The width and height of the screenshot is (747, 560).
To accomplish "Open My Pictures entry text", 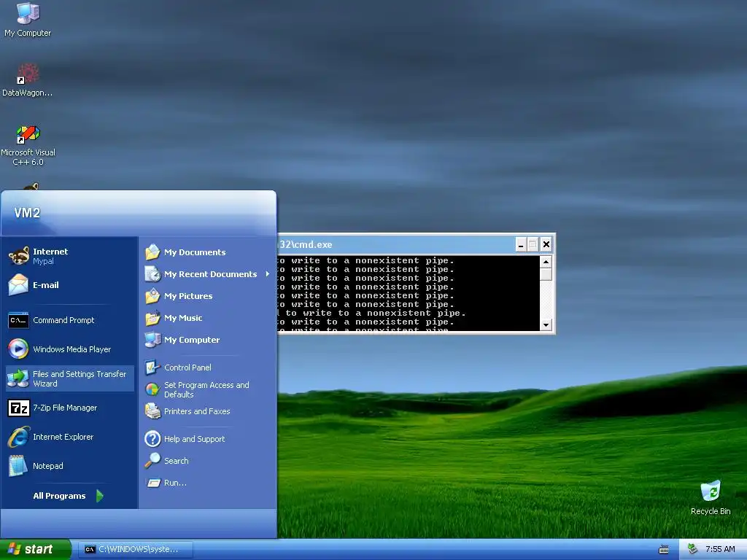I will tap(188, 296).
